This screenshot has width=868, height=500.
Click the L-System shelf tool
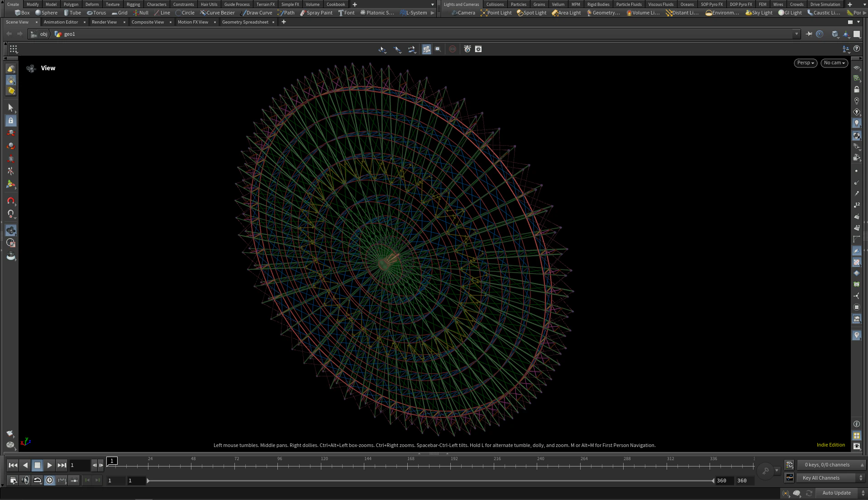pos(413,13)
